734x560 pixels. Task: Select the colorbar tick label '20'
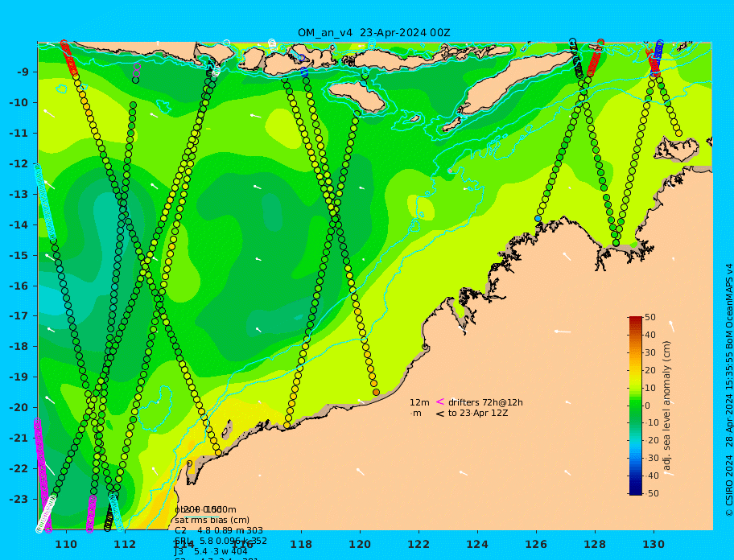click(650, 371)
